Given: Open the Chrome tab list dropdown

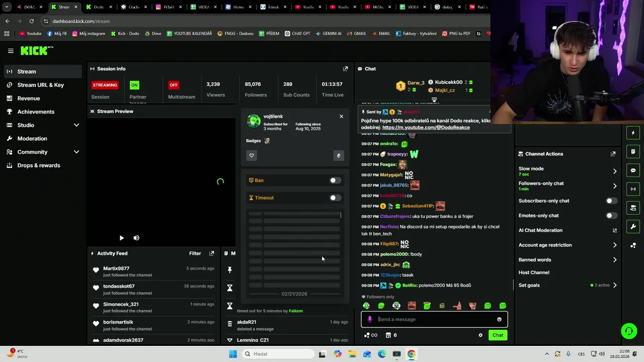Looking at the screenshot, I should pyautogui.click(x=7, y=7).
